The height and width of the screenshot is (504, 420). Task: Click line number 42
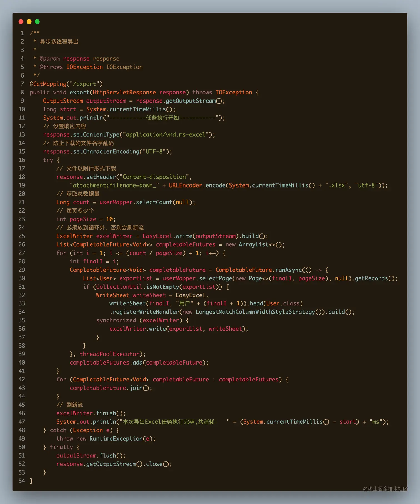(x=22, y=380)
